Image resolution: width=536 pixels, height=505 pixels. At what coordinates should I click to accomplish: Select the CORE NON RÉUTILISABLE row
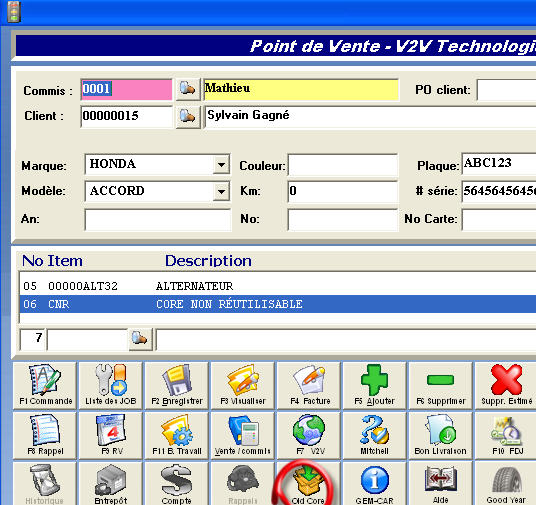coord(278,304)
